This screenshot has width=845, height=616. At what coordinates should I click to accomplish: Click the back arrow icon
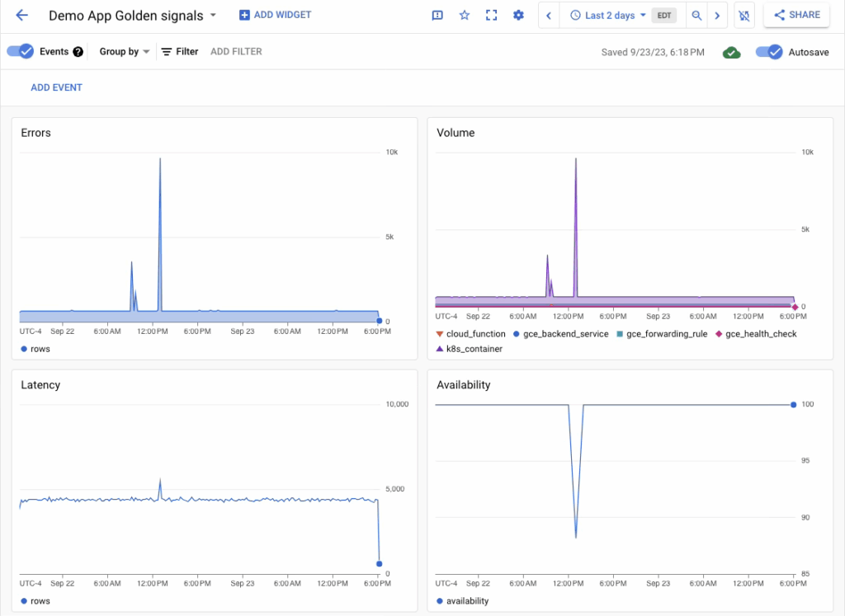(x=22, y=16)
